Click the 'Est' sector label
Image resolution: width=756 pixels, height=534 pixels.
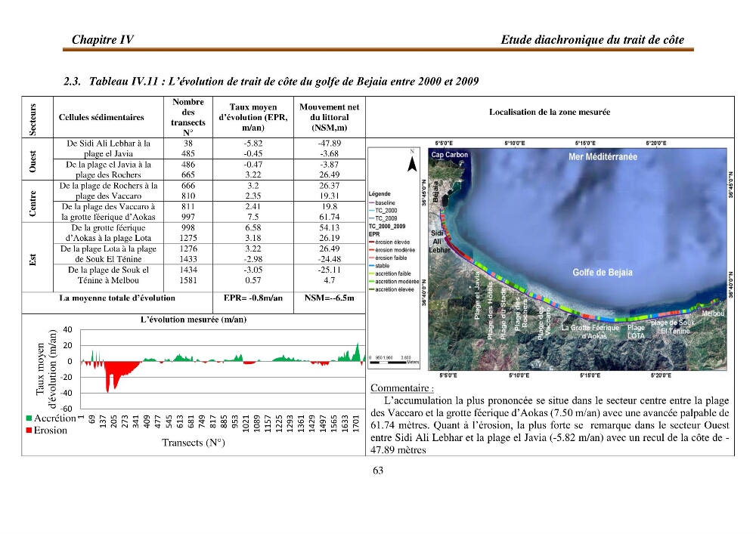pos(33,260)
